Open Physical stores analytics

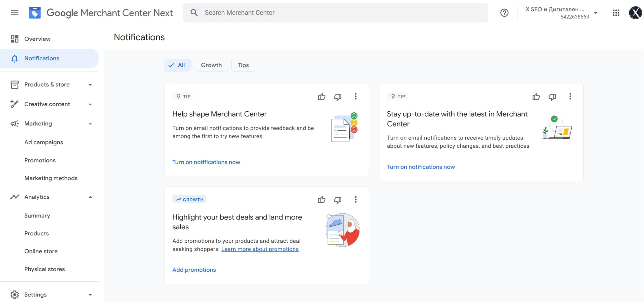click(45, 269)
